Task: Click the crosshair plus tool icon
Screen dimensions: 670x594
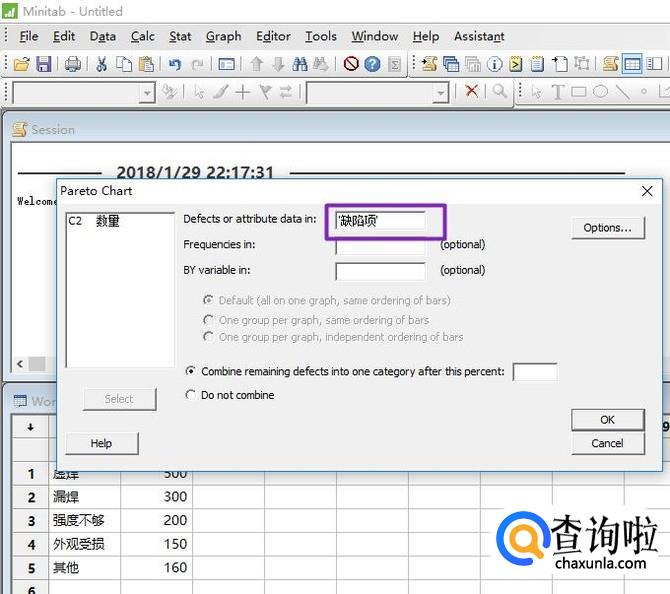Action: (x=243, y=92)
